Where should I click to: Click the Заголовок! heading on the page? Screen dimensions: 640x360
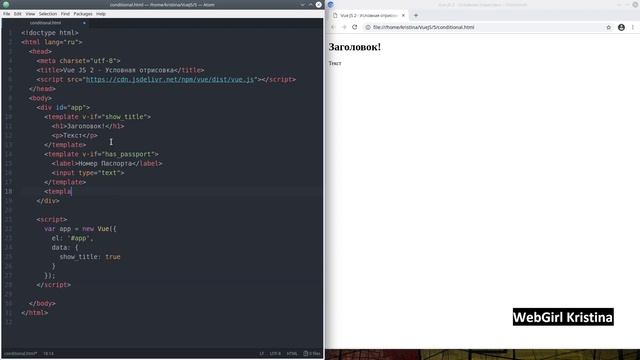coord(355,47)
